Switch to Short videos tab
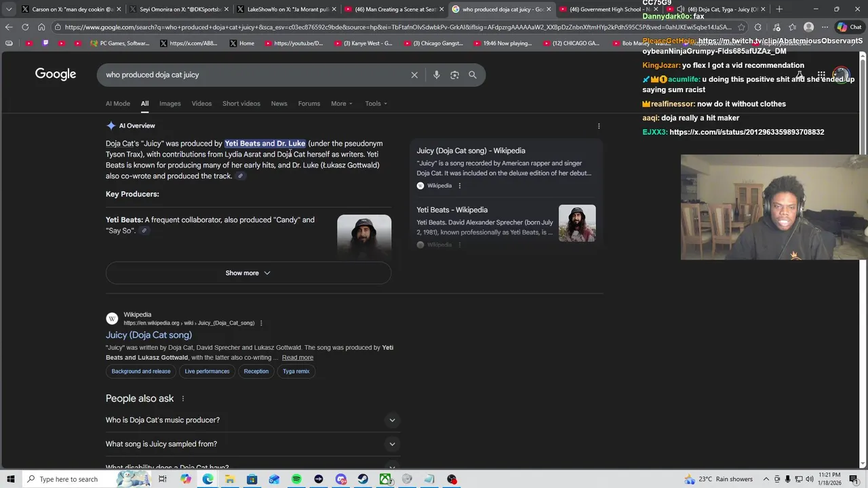Screen dimensions: 868x488 tap(241, 104)
